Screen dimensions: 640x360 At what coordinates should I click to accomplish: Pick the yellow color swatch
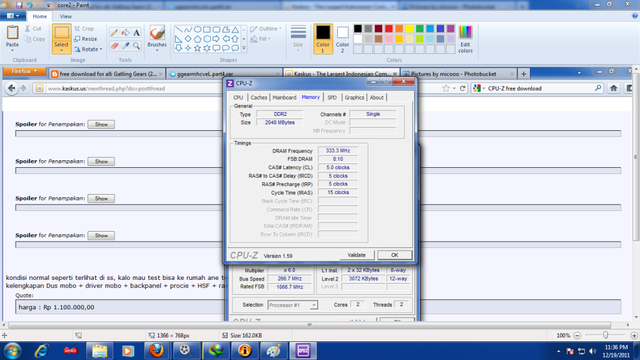(409, 29)
